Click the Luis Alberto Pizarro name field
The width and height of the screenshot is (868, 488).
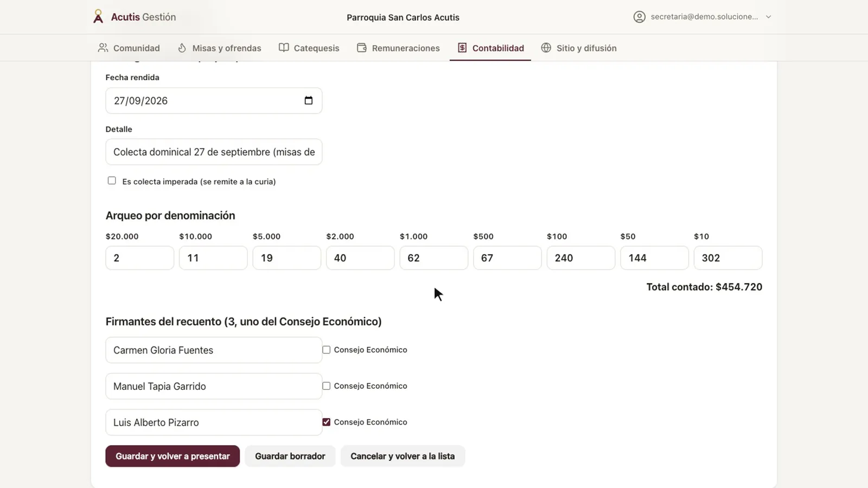[214, 422]
